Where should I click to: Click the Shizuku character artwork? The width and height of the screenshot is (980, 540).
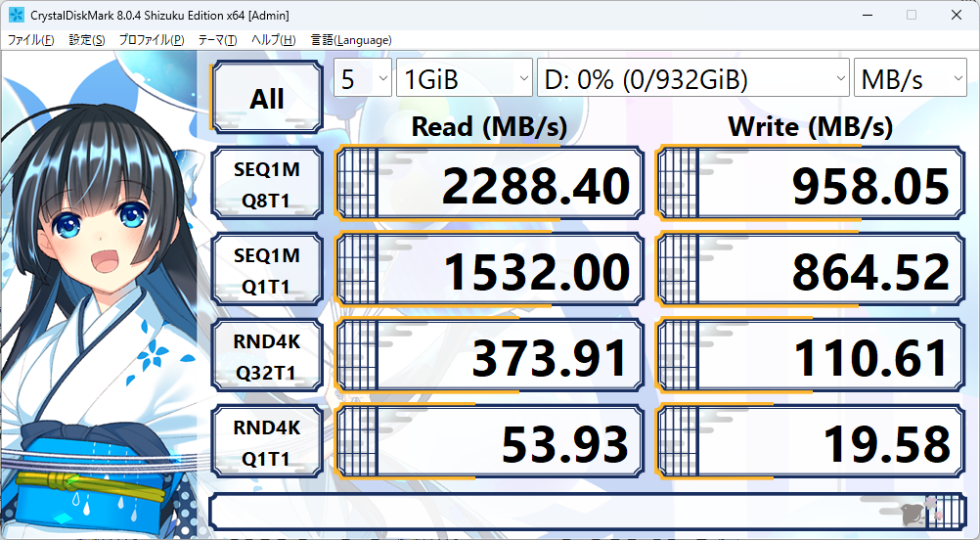100,293
